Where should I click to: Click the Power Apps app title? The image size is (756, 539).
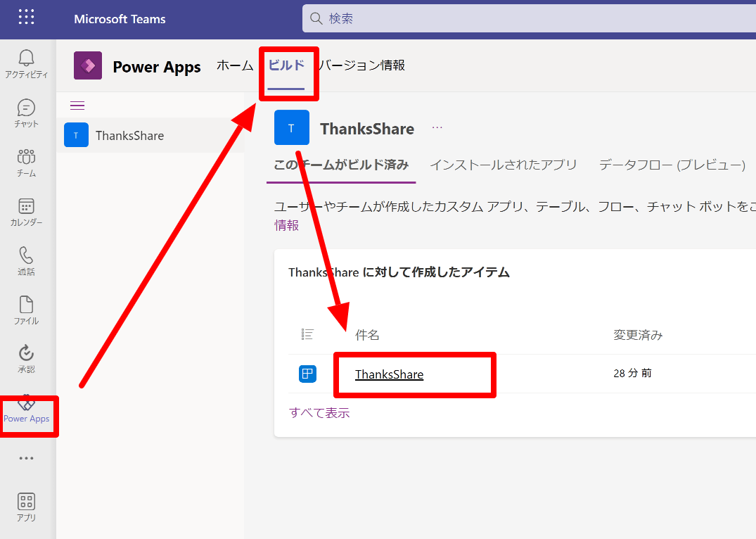[x=157, y=67]
